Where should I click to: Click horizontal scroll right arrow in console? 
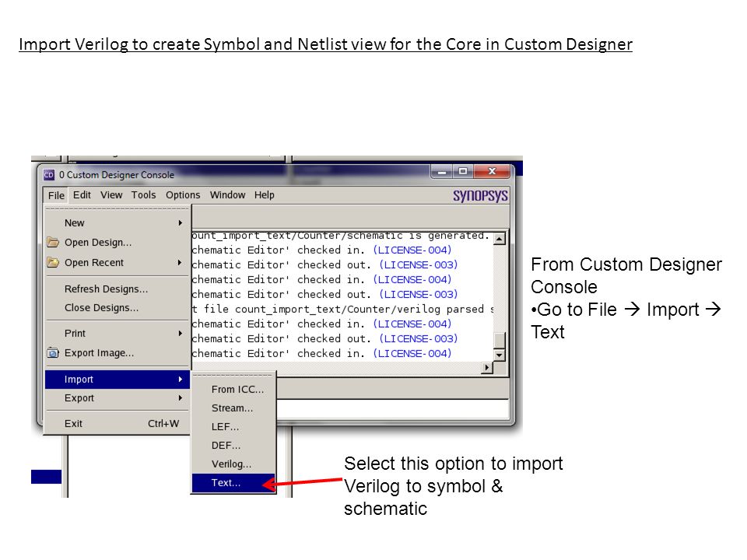[x=486, y=368]
